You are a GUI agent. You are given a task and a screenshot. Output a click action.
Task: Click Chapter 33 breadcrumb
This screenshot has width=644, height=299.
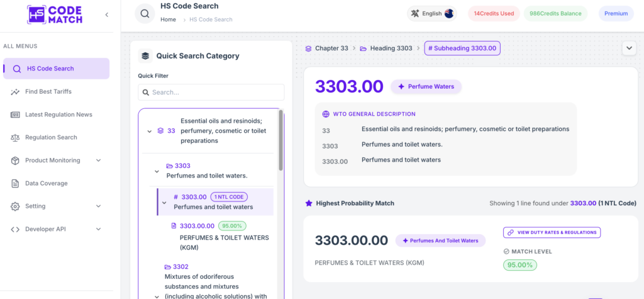327,48
